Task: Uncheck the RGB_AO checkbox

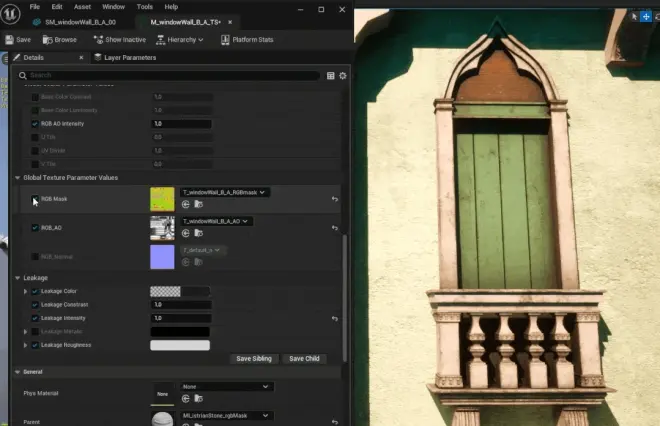Action: [x=35, y=228]
